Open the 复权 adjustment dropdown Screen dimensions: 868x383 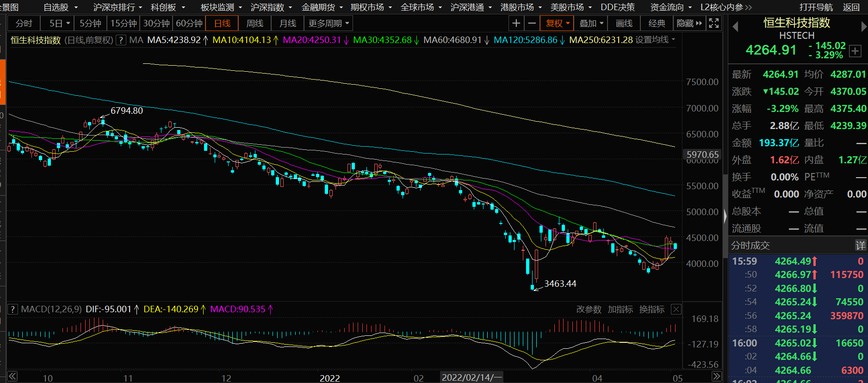[x=558, y=23]
